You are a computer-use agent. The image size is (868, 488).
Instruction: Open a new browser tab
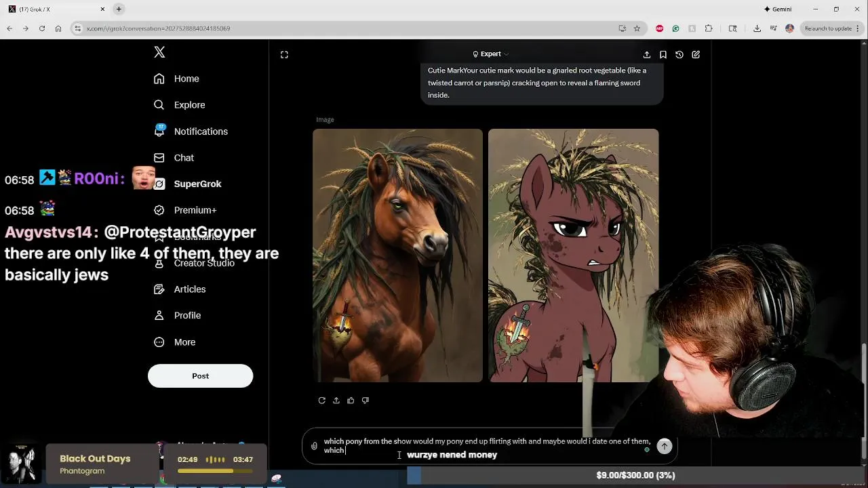pyautogui.click(x=119, y=9)
